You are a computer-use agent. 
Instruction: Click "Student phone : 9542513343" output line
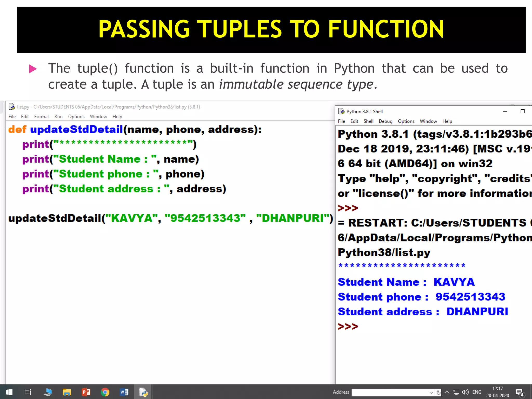(422, 297)
